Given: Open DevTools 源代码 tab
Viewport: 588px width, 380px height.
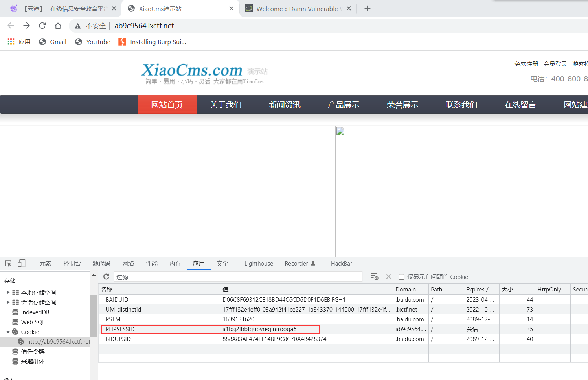Looking at the screenshot, I should coord(101,264).
